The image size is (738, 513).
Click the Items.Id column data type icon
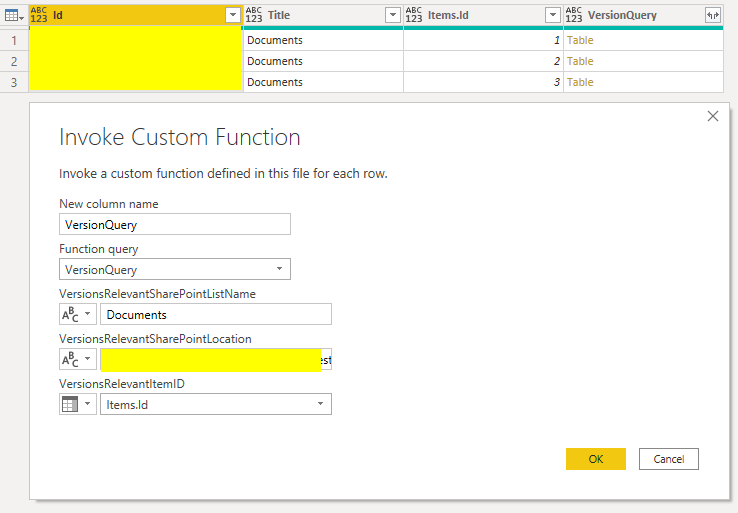414,15
